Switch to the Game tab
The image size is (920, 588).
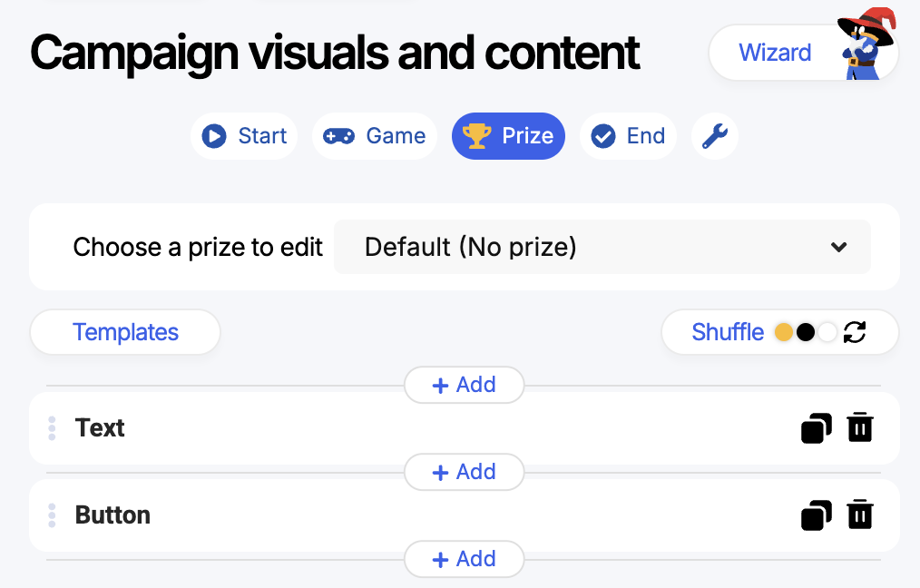pyautogui.click(x=375, y=136)
